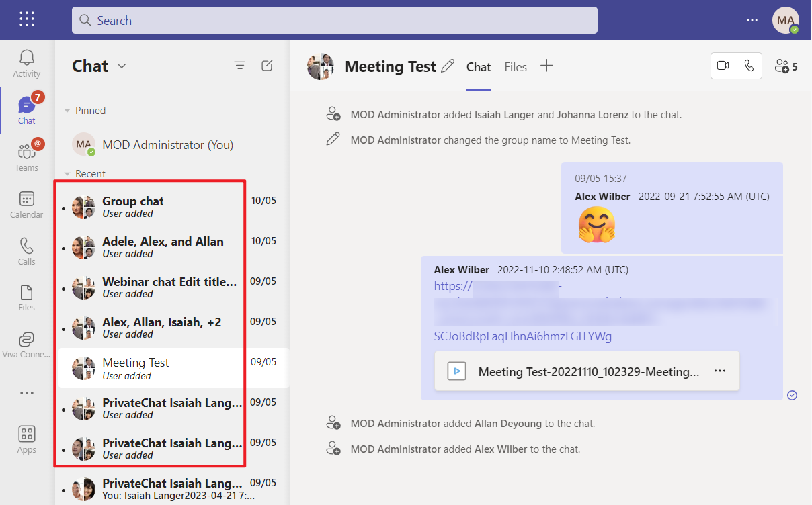The image size is (812, 505).
Task: Open the Meeting Test-20221110 recording card
Action: point(587,371)
